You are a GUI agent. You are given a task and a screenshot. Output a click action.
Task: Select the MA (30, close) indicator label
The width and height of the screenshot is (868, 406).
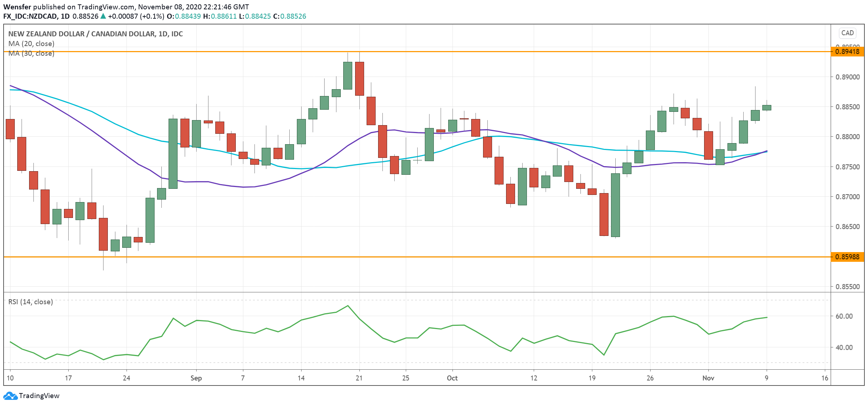coord(31,53)
